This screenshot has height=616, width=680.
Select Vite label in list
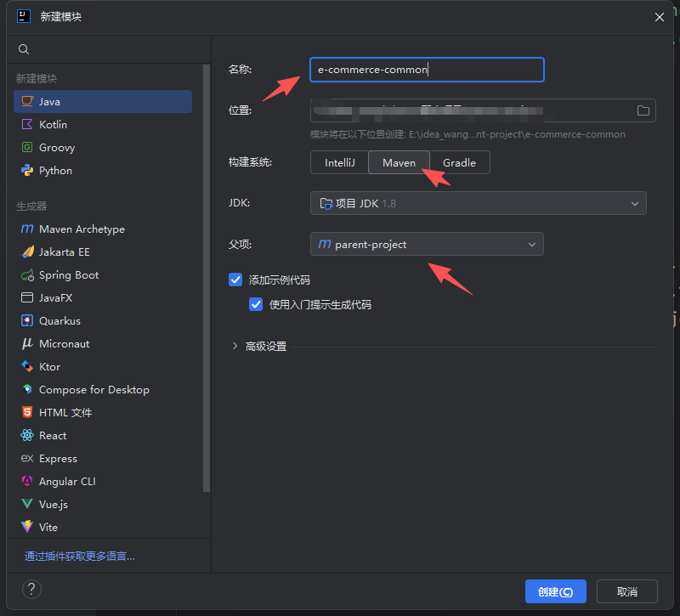tap(48, 527)
